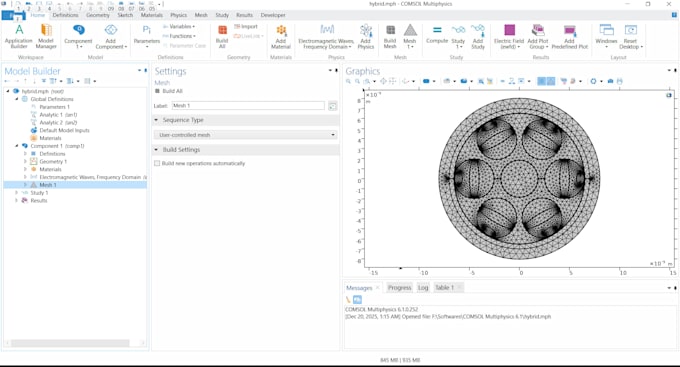
Task: Select Analytic 2 (an2) node
Action: (x=58, y=122)
